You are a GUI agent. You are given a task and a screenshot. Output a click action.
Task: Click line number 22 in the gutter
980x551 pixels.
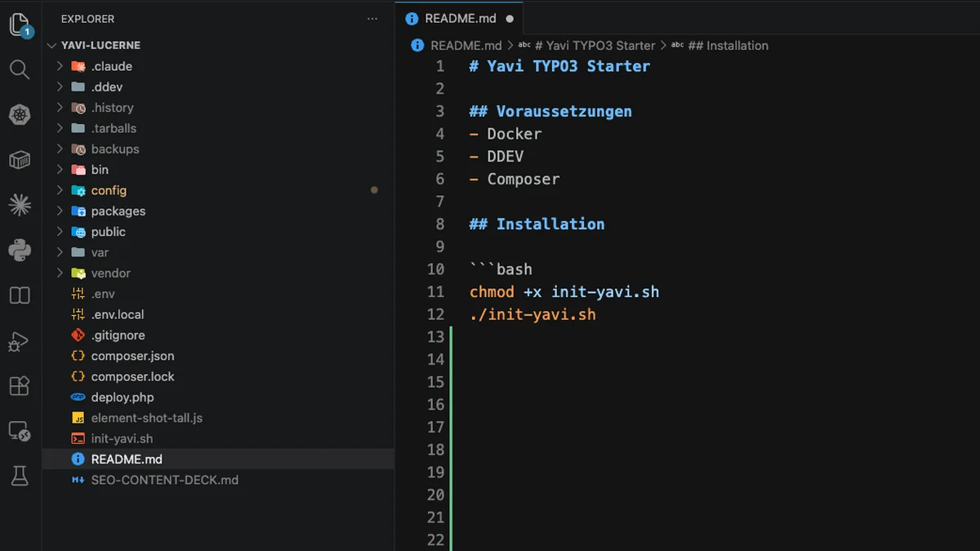pyautogui.click(x=435, y=540)
